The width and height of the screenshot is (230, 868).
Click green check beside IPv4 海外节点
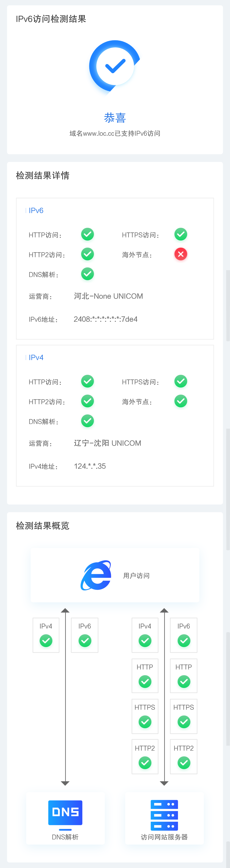(181, 401)
